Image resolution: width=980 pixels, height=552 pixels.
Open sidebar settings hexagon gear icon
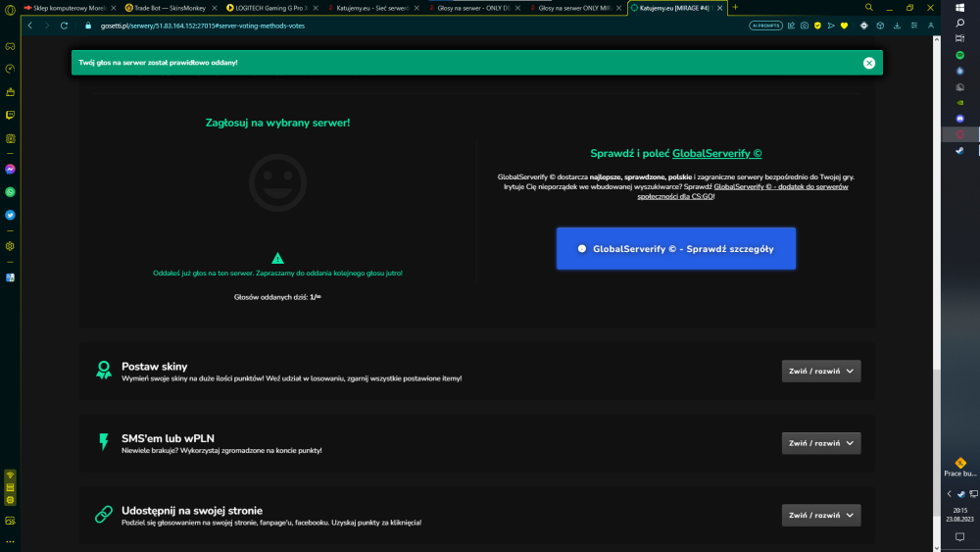point(10,246)
